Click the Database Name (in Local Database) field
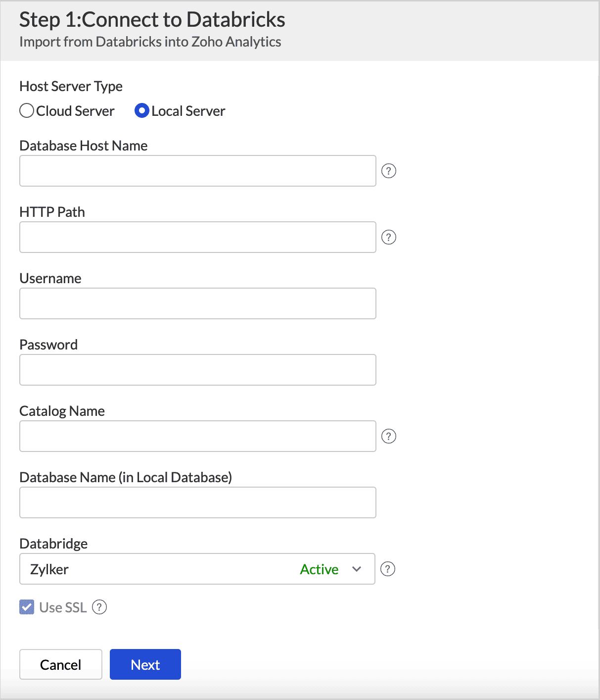The height and width of the screenshot is (700, 600). tap(198, 502)
